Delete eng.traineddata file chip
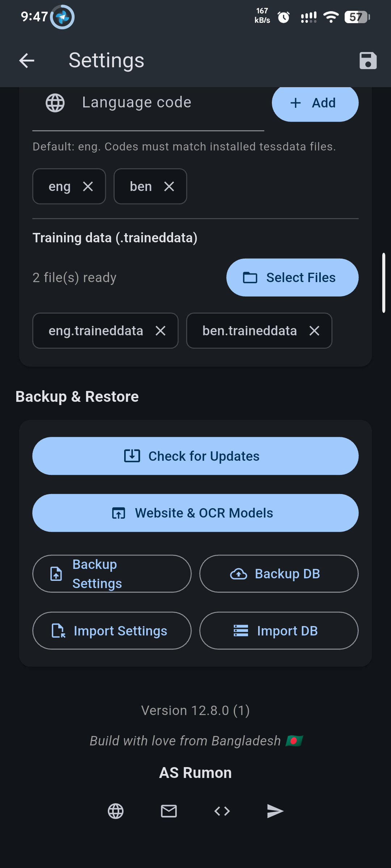 point(160,331)
